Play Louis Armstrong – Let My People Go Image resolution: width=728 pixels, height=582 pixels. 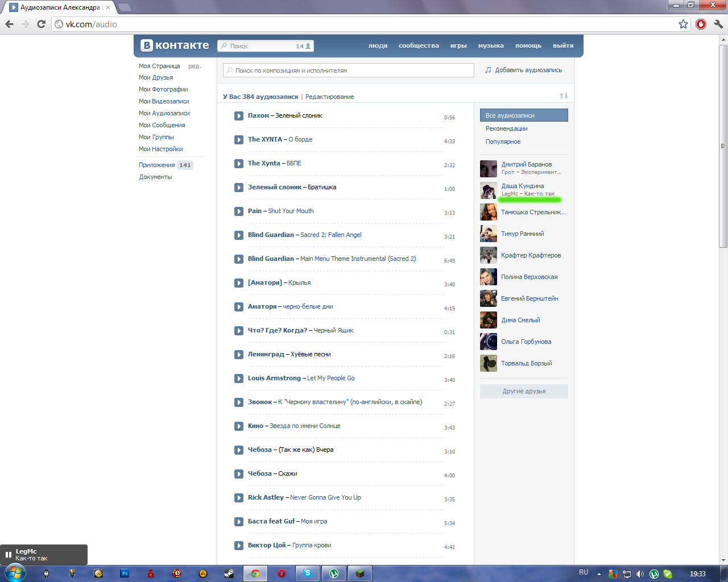[x=239, y=379]
